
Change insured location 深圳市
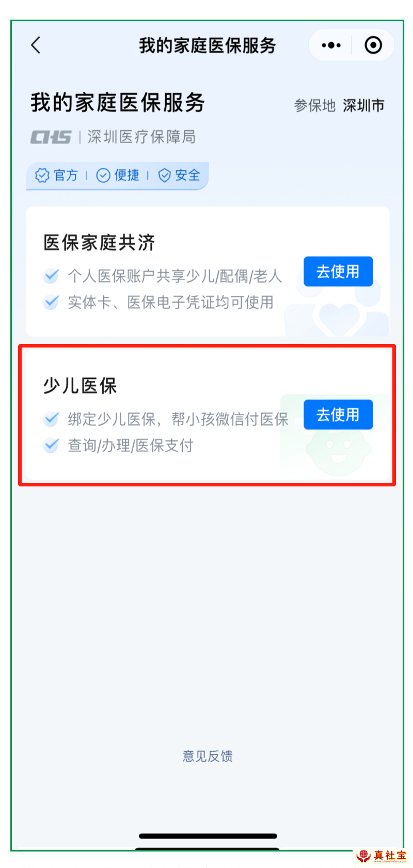point(363,105)
